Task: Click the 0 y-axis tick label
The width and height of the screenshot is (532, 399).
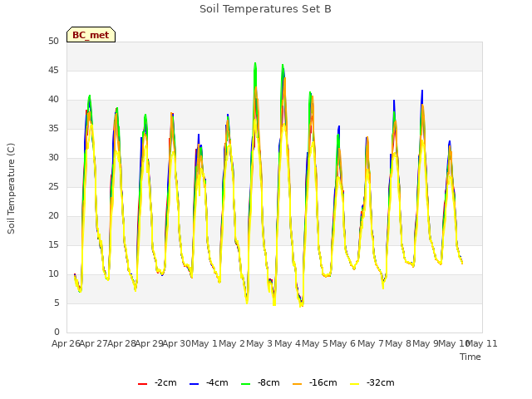Action: pyautogui.click(x=57, y=332)
